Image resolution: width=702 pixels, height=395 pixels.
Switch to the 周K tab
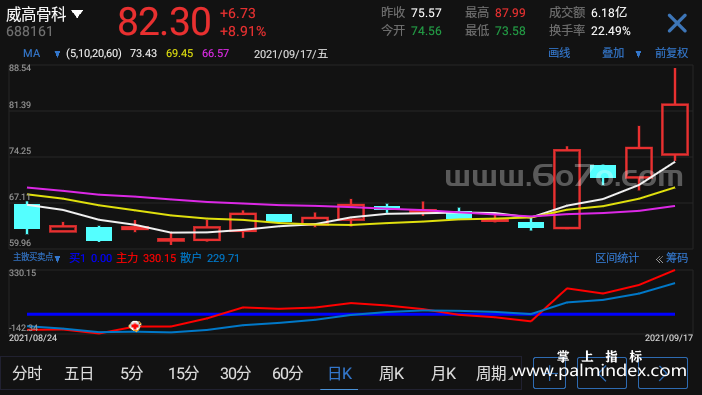point(391,373)
